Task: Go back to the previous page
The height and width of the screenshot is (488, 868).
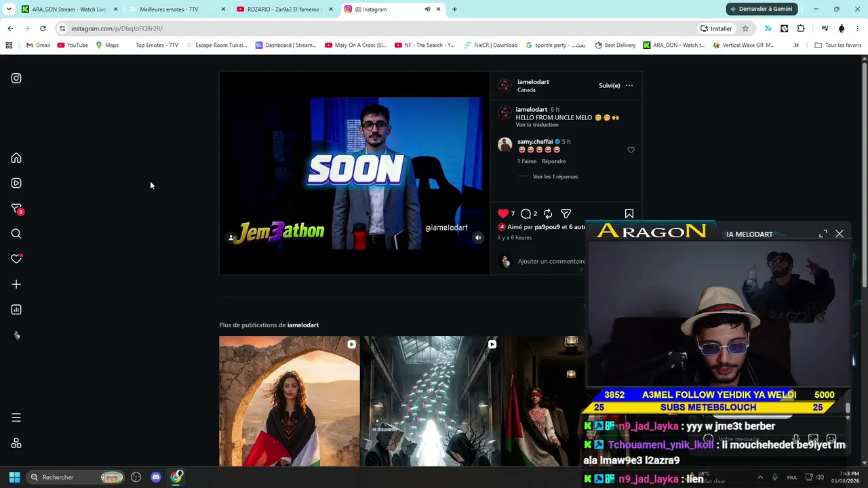Action: tap(10, 28)
